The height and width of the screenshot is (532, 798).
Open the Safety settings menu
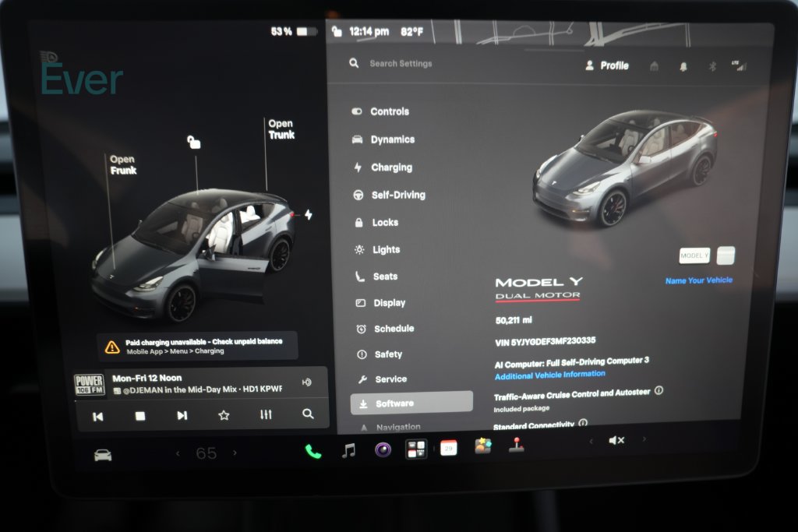pyautogui.click(x=380, y=354)
